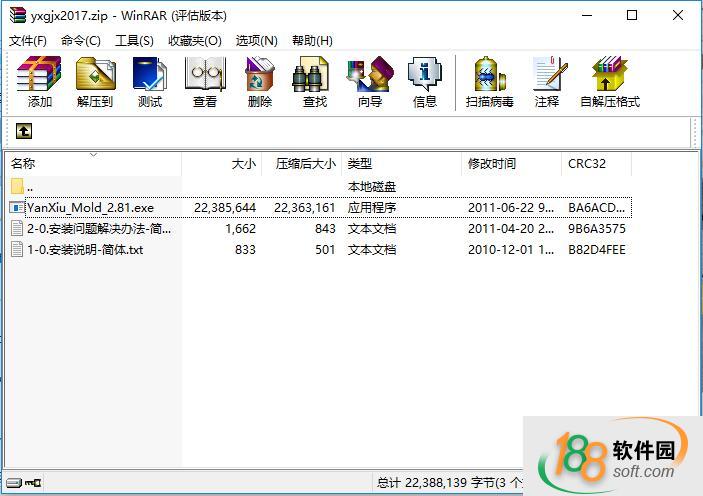
Task: Open the File (文件) menu
Action: click(28, 40)
